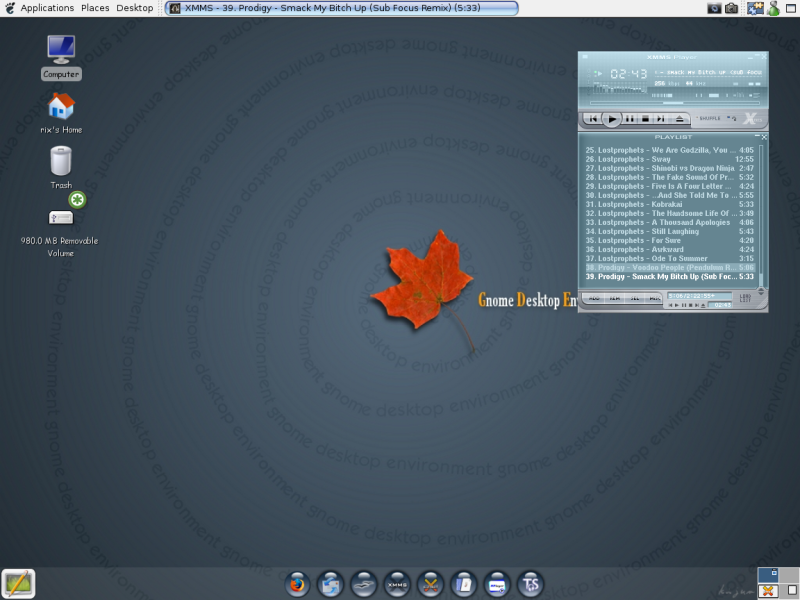Select playlist track 38 Prodigy Voodoo People
Image resolution: width=800 pixels, height=600 pixels.
(669, 267)
